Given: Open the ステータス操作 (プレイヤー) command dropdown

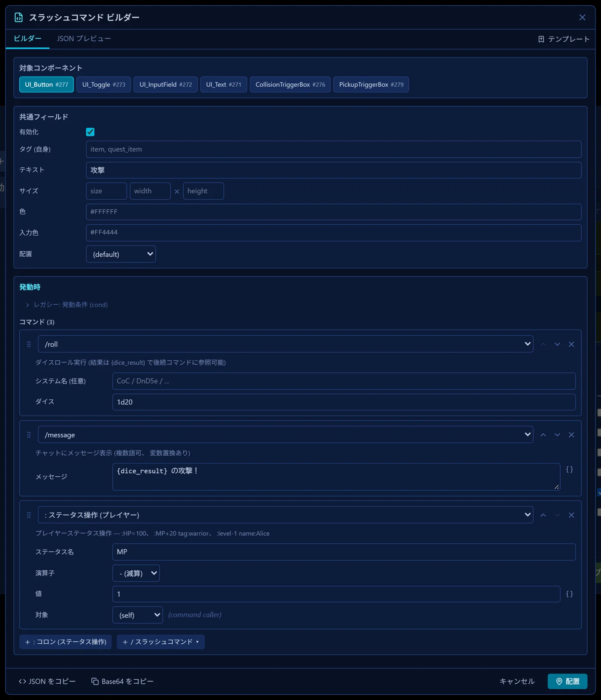Looking at the screenshot, I should [285, 515].
